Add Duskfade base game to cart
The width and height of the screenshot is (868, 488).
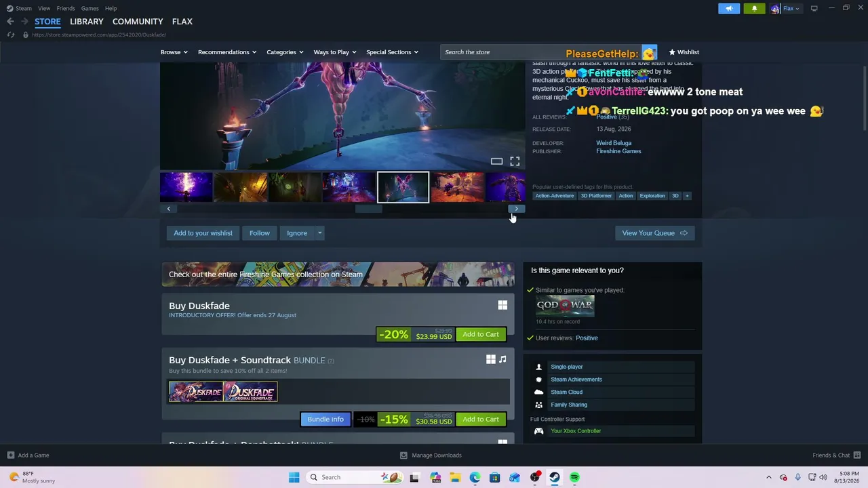(x=481, y=334)
